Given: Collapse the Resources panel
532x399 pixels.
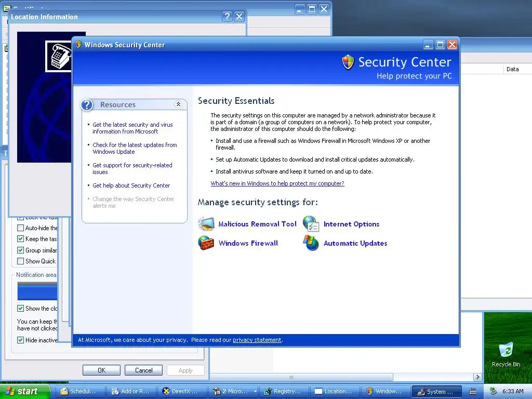Looking at the screenshot, I should point(178,104).
